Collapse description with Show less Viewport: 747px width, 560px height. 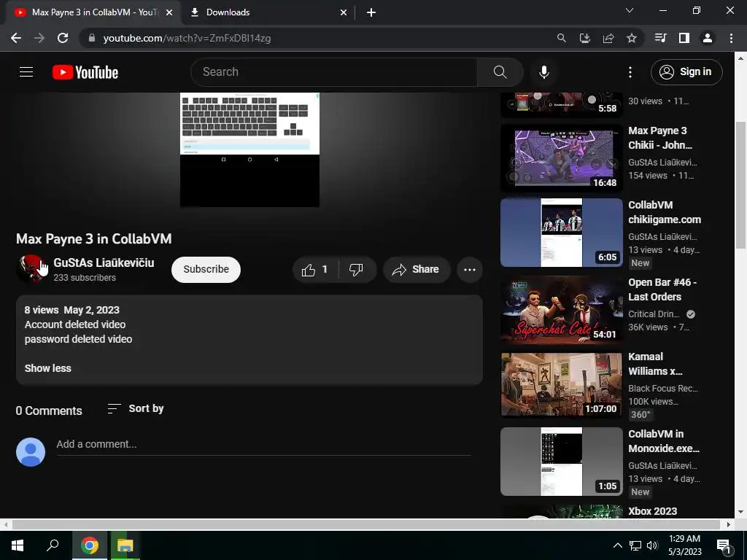47,368
